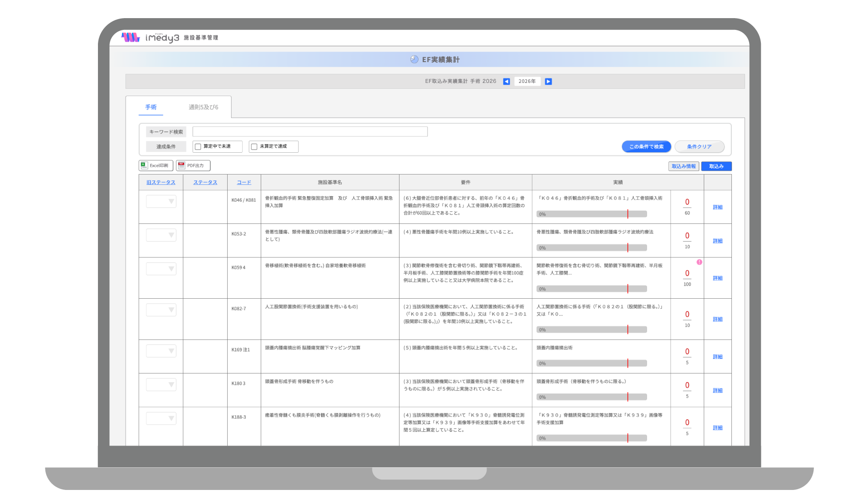Screen dimensions: 867x504
Task: Switch to the 通則5及び6 tab
Action: 203,107
